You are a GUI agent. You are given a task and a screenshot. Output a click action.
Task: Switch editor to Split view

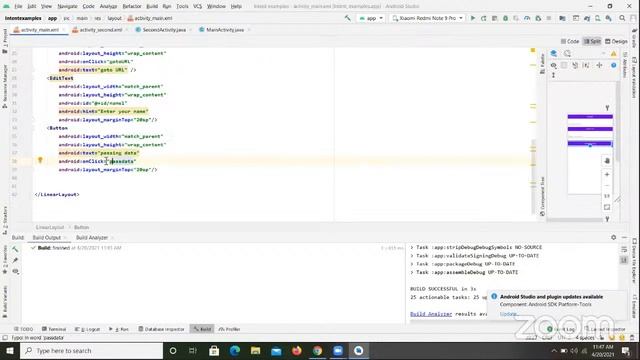point(592,41)
